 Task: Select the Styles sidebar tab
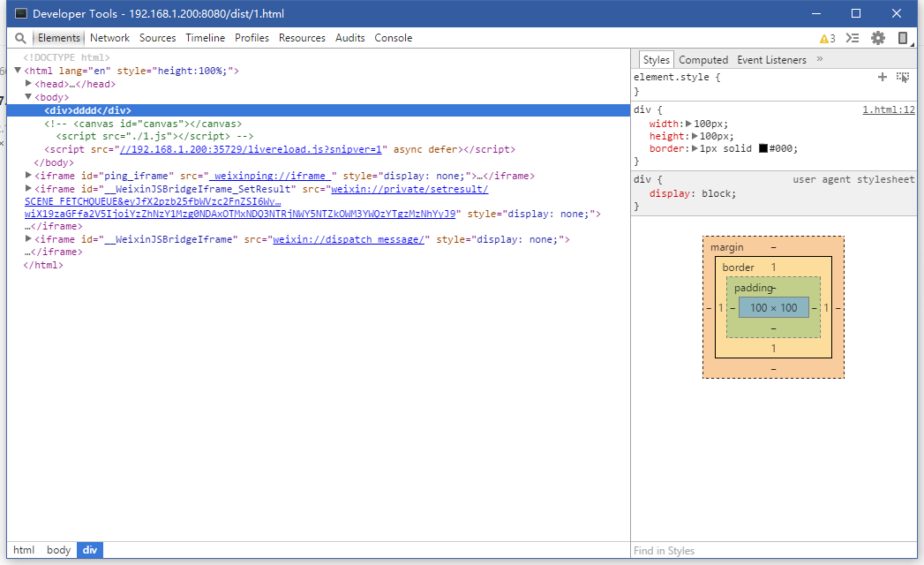tap(656, 59)
